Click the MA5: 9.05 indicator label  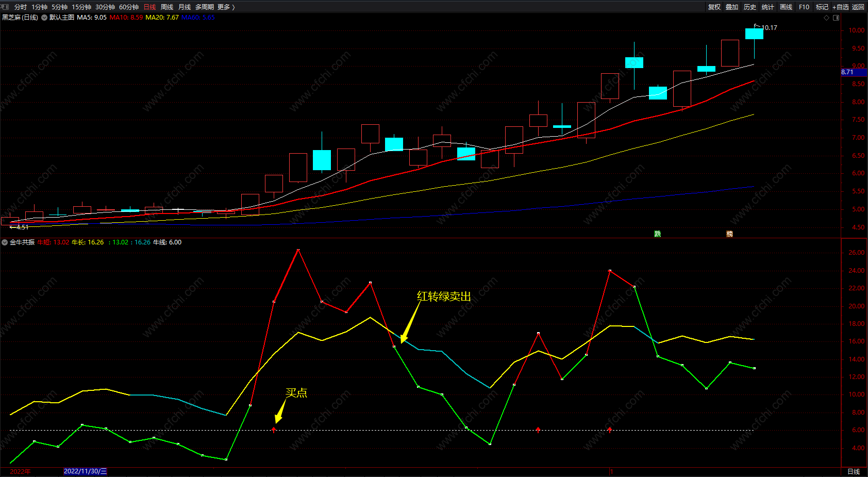(x=92, y=18)
